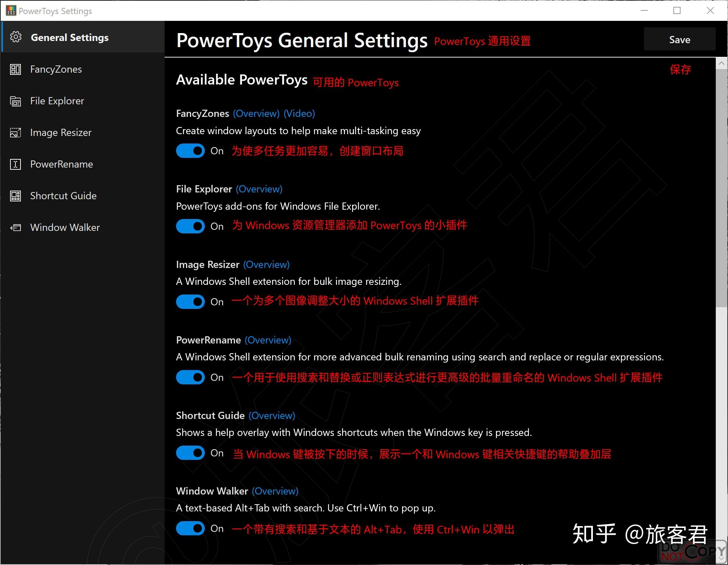Toggle Image Resizer off
Viewport: 728px width, 565px height.
190,302
